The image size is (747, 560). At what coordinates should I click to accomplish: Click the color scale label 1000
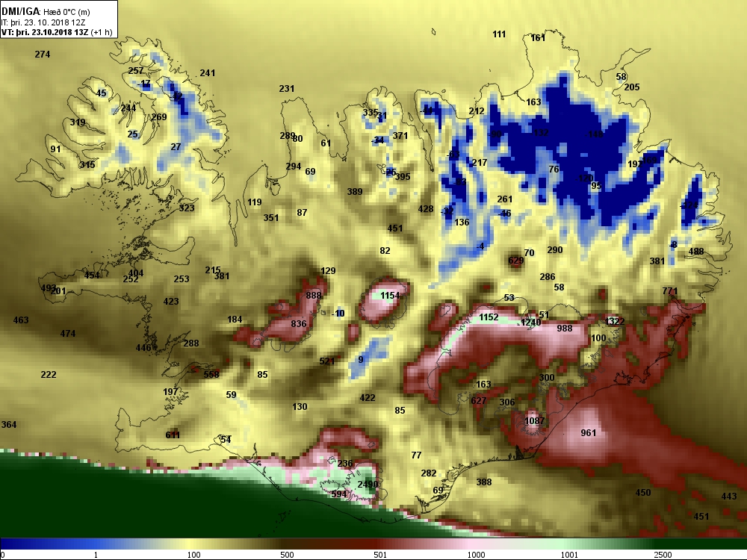click(x=476, y=555)
